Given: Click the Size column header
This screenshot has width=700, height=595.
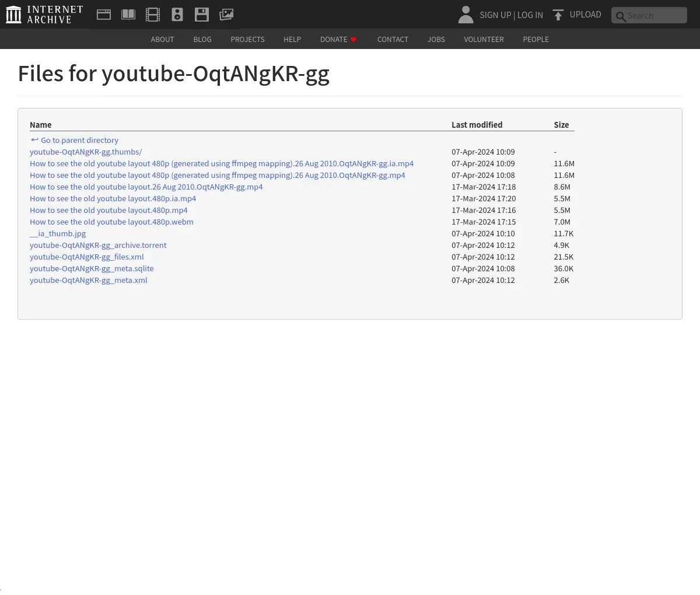Looking at the screenshot, I should (x=561, y=125).
